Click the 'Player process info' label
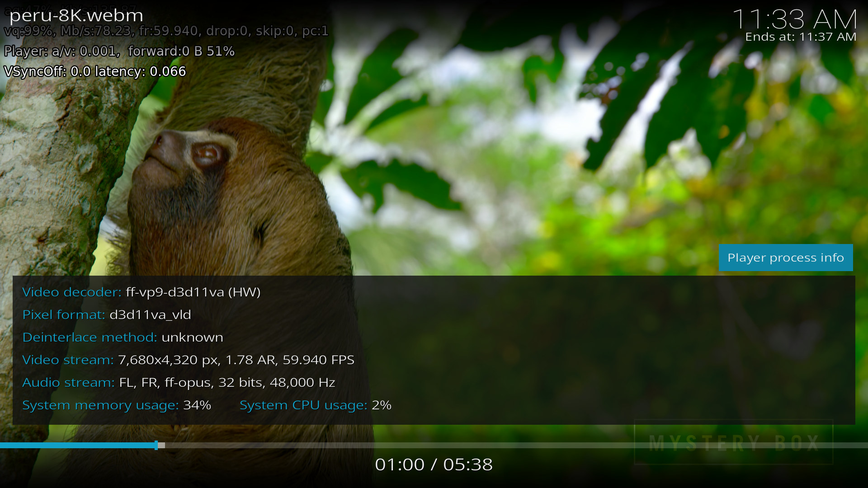The width and height of the screenshot is (868, 488). click(786, 258)
